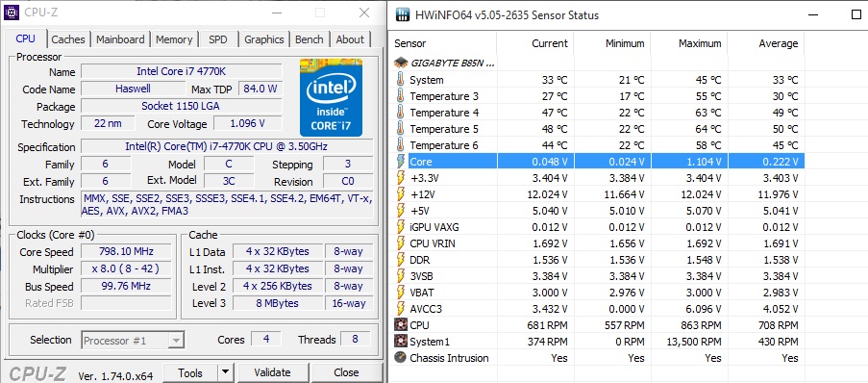Viewport: 868px width, 383px height.
Task: Switch to the SPD tab
Action: point(218,39)
